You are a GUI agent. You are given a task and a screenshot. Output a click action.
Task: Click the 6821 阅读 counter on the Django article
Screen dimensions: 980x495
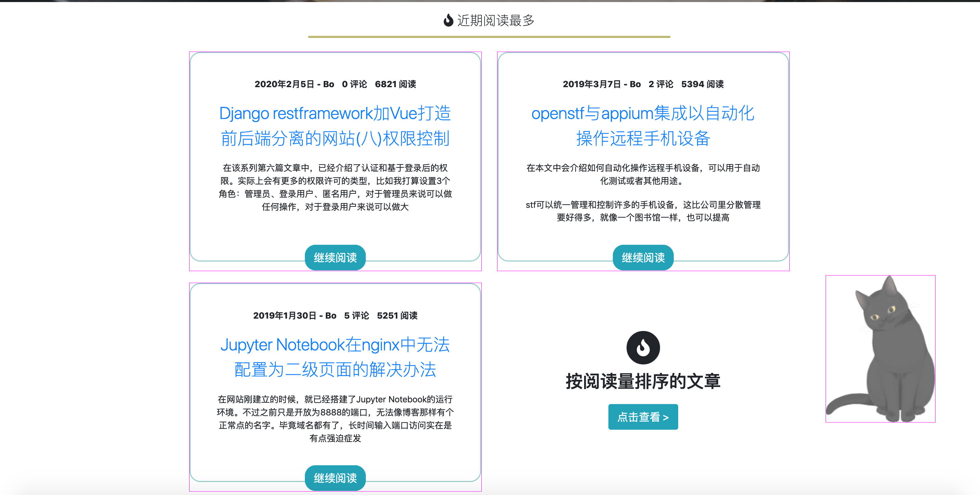click(x=396, y=84)
